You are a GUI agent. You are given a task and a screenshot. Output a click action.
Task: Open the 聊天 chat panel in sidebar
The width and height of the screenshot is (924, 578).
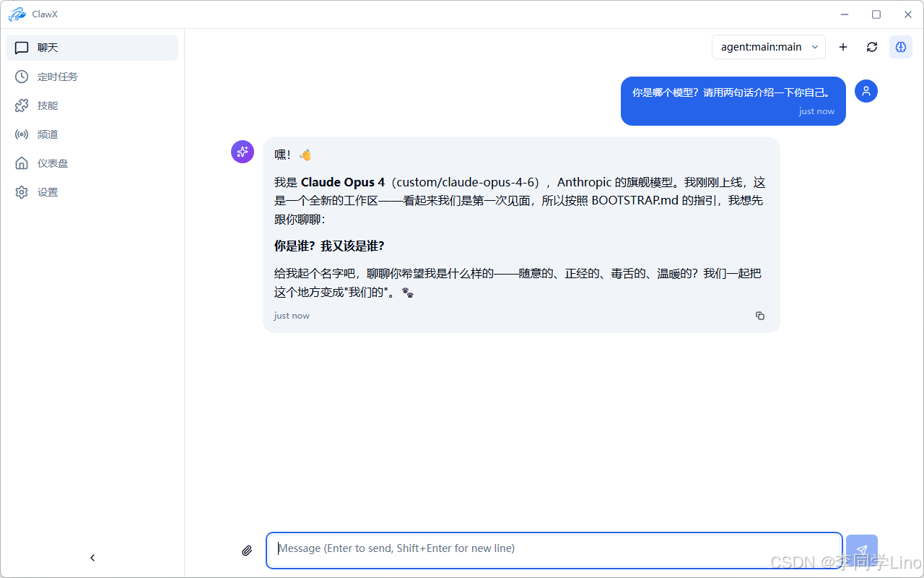[x=48, y=47]
